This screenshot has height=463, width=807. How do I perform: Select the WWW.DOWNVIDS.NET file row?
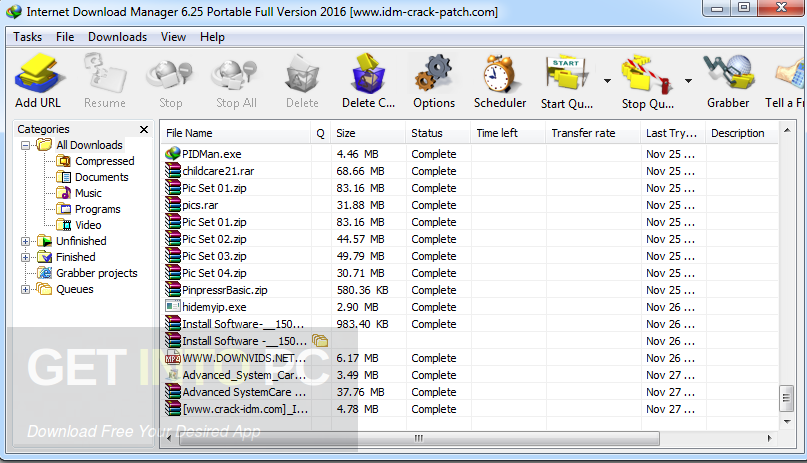coord(469,358)
